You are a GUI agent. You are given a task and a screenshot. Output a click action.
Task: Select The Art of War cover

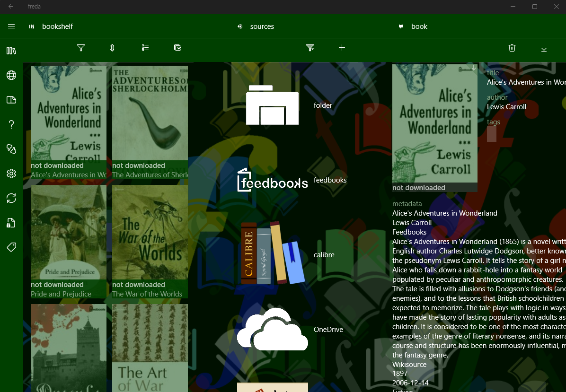tap(150, 348)
